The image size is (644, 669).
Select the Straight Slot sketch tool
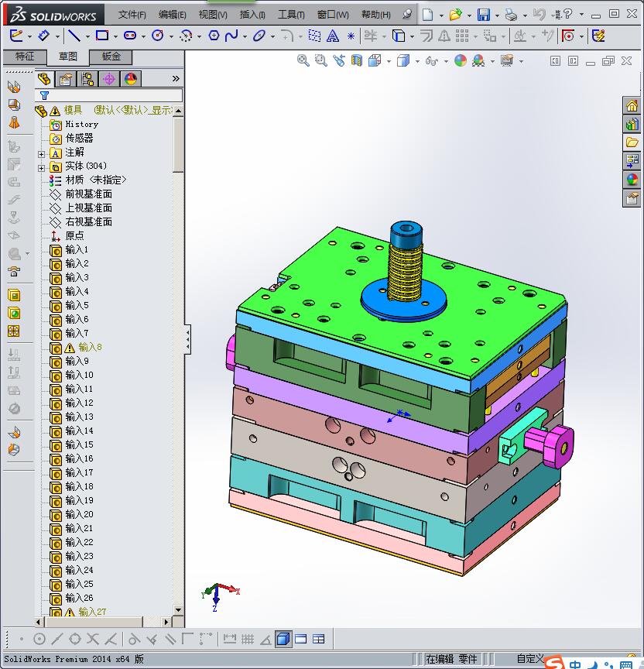[x=130, y=36]
